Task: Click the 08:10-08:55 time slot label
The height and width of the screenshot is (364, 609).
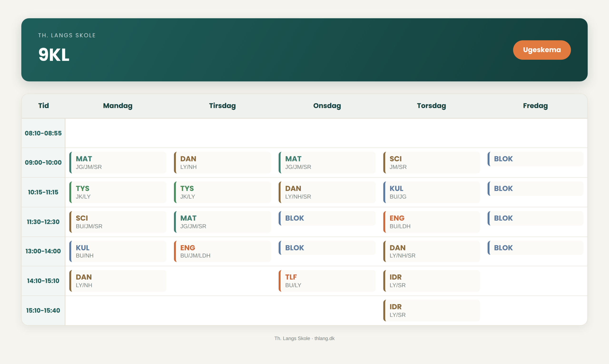Action: pyautogui.click(x=43, y=133)
